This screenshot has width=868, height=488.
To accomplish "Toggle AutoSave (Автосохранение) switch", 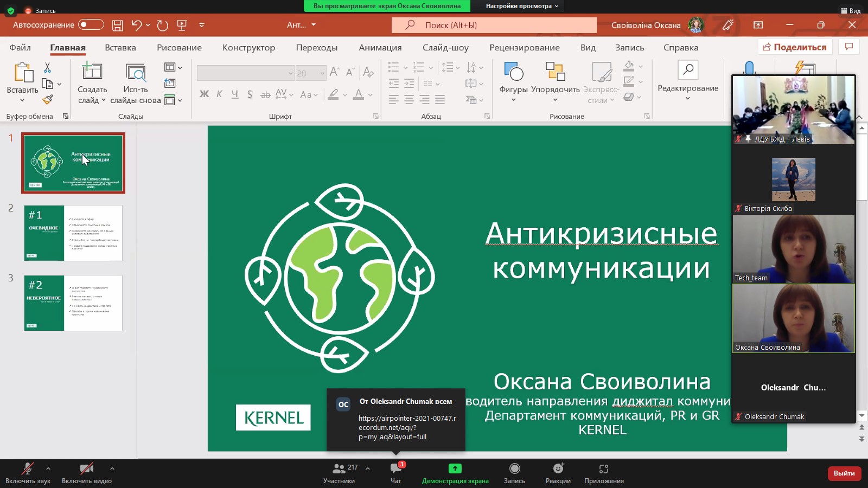I will 91,25.
